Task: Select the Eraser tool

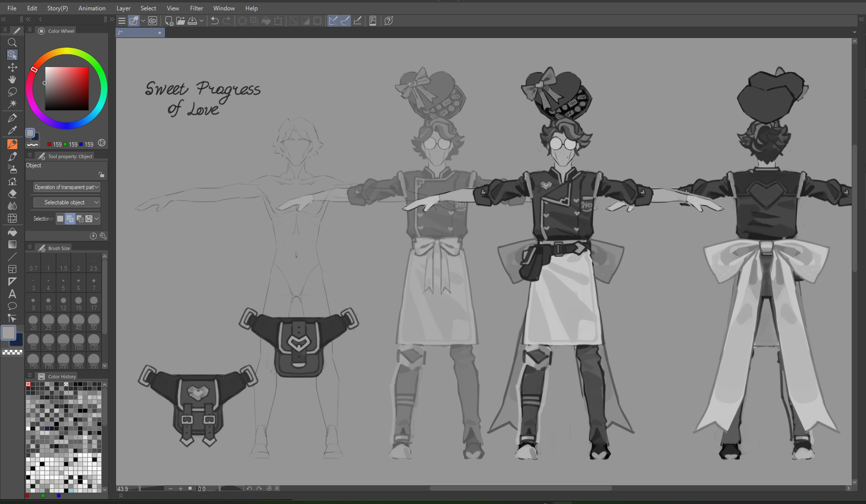Action: [x=12, y=194]
